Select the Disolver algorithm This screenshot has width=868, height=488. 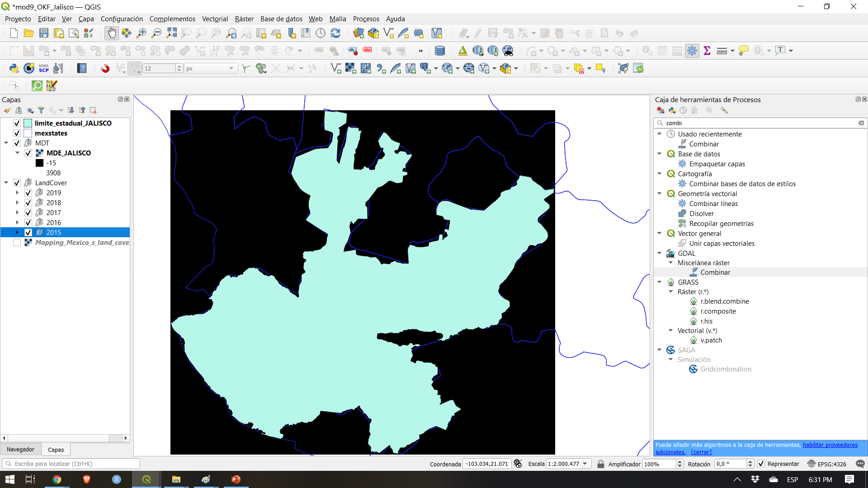coord(701,213)
